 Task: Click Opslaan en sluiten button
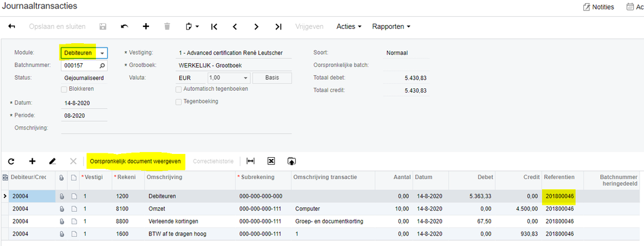(x=57, y=26)
